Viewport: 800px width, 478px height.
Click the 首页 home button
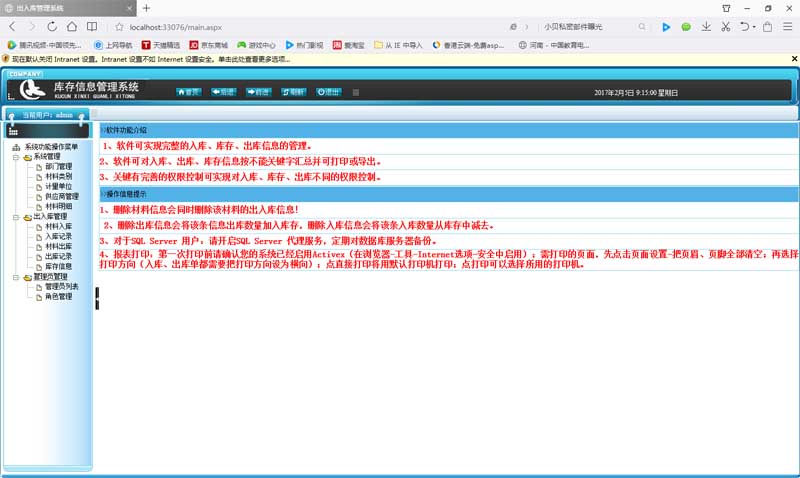(x=189, y=92)
